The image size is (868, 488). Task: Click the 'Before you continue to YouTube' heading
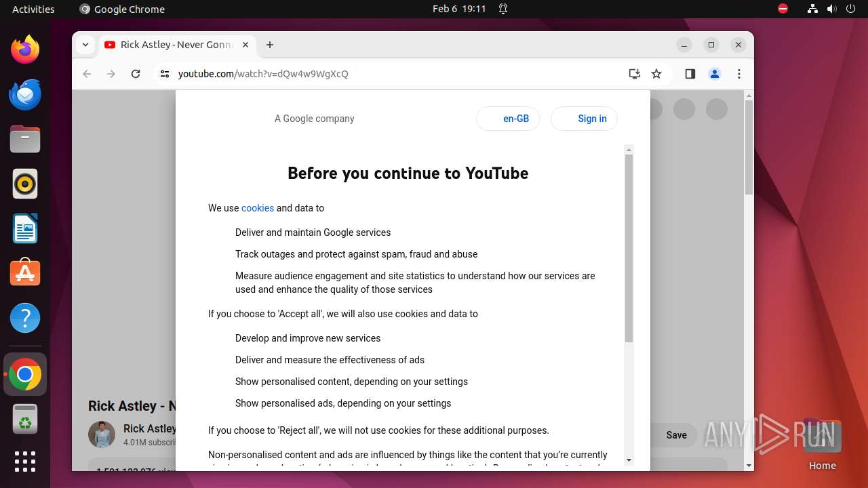pyautogui.click(x=408, y=173)
